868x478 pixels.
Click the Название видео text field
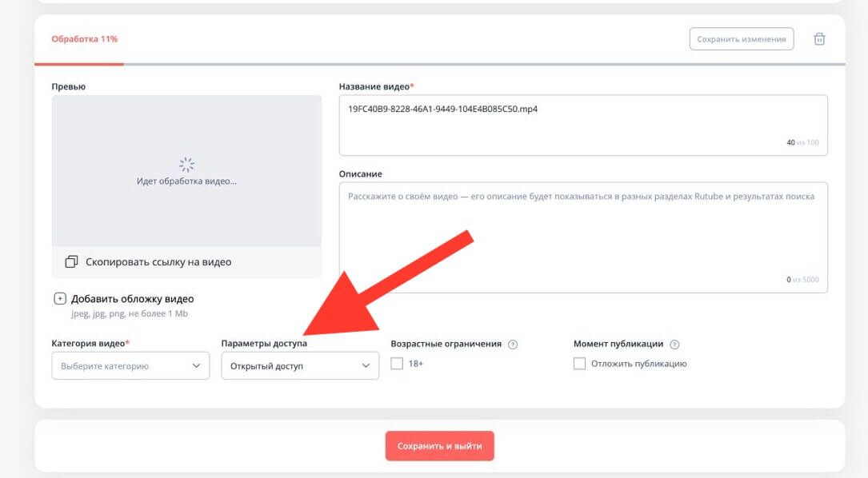pos(583,125)
